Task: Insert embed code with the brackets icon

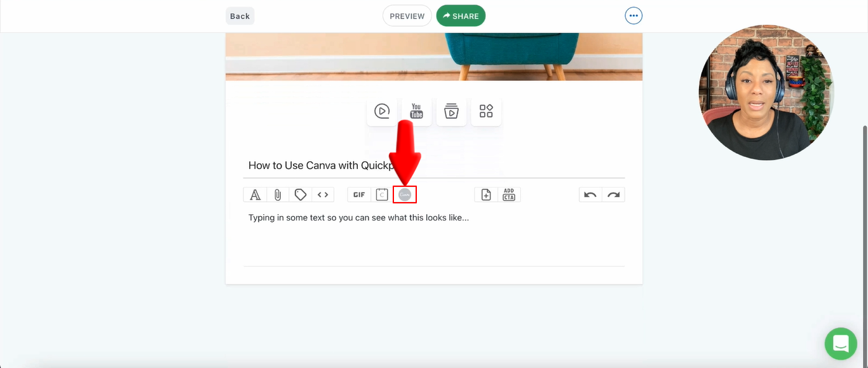Action: (323, 195)
